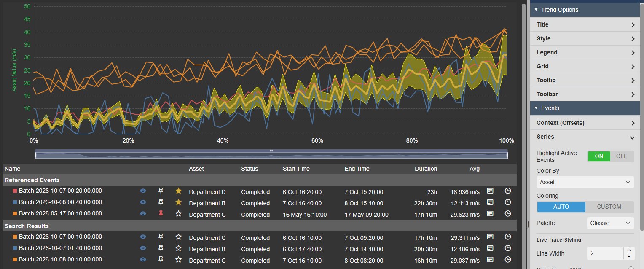Sort table by Asset column
This screenshot has width=644, height=269.
196,169
